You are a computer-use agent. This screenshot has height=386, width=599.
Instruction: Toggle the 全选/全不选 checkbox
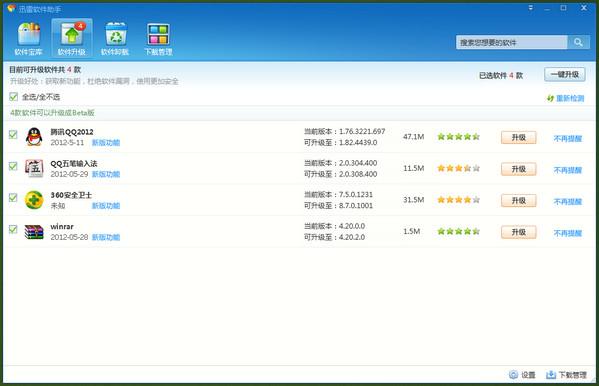pyautogui.click(x=13, y=97)
